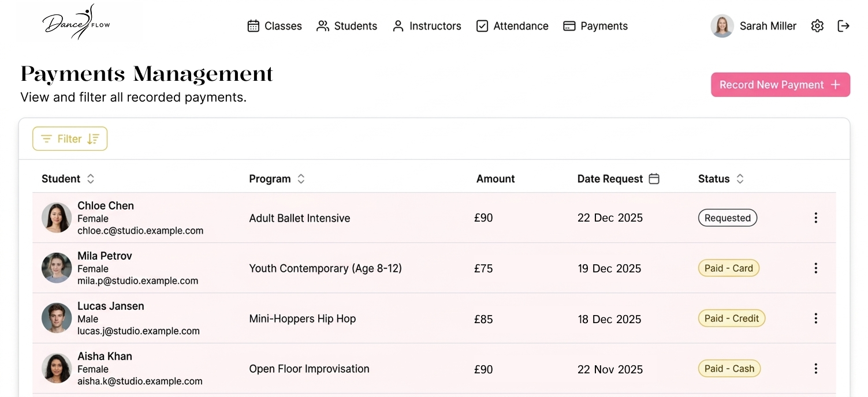Open kebab menu for Chloe Chen row
The width and height of the screenshot is (868, 397).
tap(815, 218)
